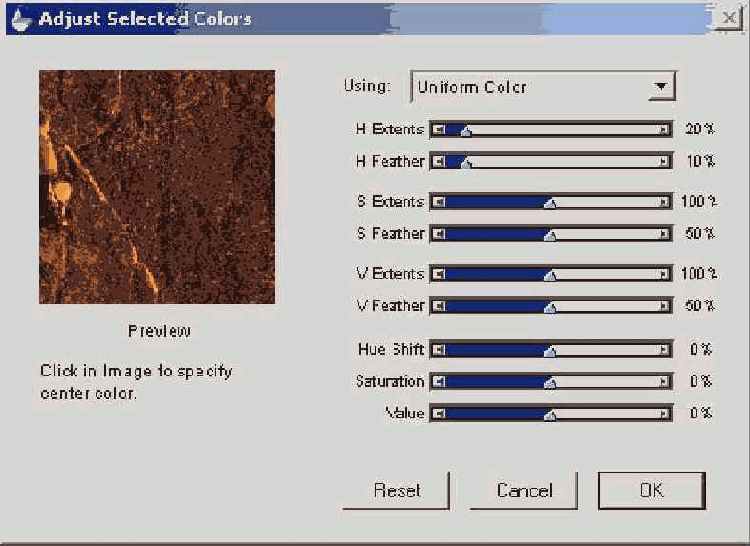Increase Value with right arrow
This screenshot has height=546, width=750.
point(663,414)
